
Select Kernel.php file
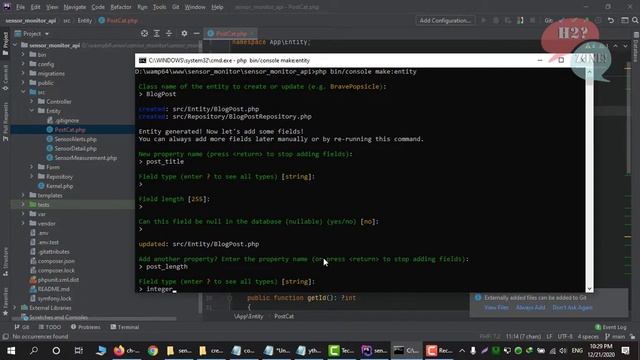59,186
